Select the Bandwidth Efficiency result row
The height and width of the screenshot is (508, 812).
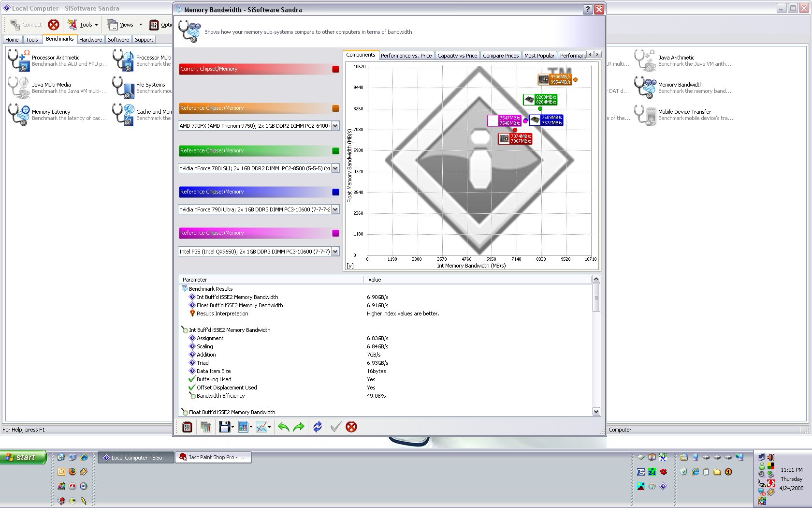pos(386,396)
